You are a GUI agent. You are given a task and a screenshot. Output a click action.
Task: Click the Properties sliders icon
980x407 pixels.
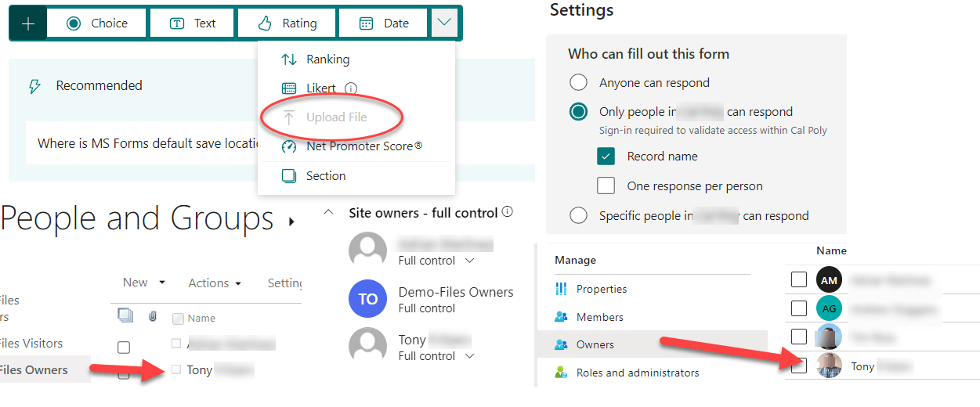tap(561, 289)
